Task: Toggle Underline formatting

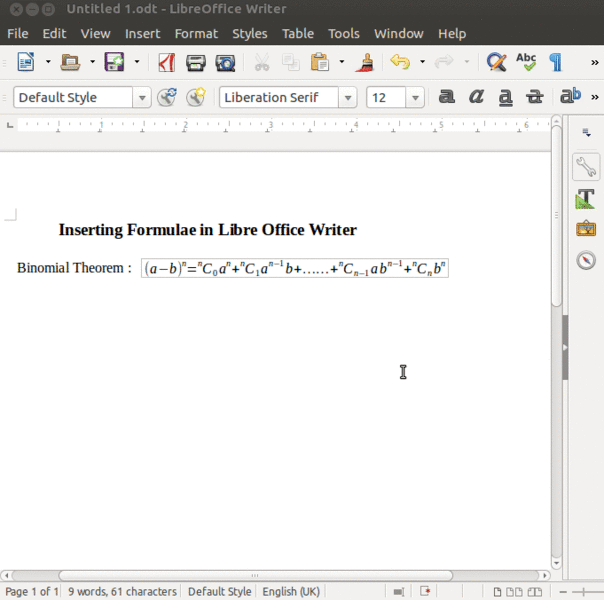Action: 506,97
